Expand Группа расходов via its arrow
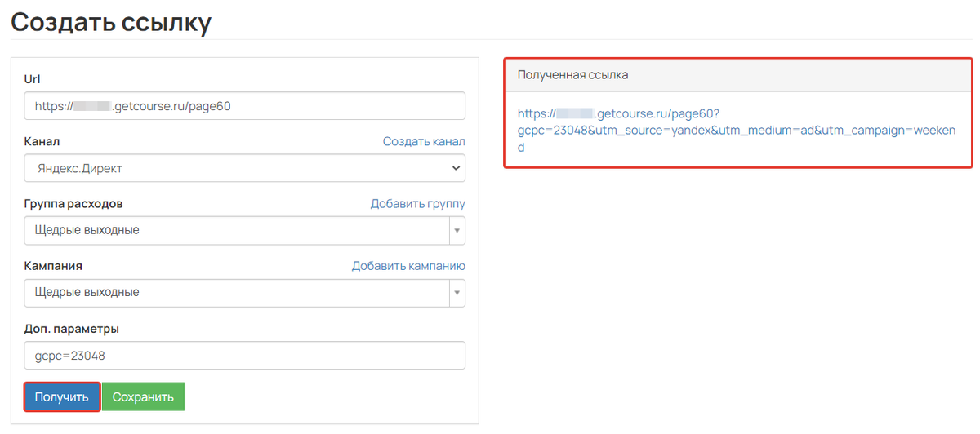This screenshot has height=434, width=980. tap(457, 230)
